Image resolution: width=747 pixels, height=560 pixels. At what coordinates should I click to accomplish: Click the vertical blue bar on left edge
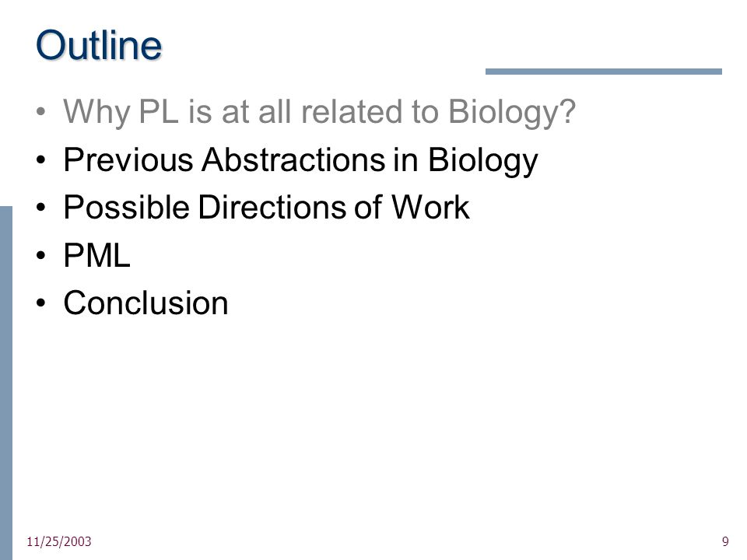click(6, 383)
